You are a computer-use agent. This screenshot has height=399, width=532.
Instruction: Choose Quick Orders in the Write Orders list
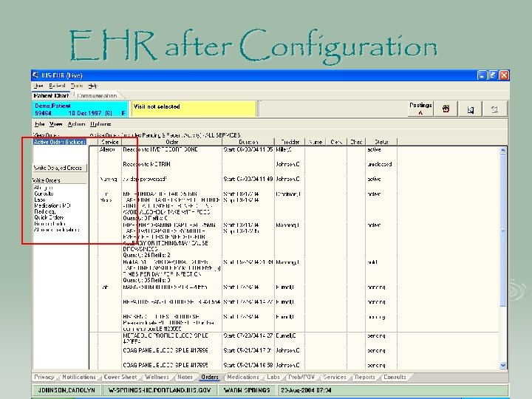[49, 218]
